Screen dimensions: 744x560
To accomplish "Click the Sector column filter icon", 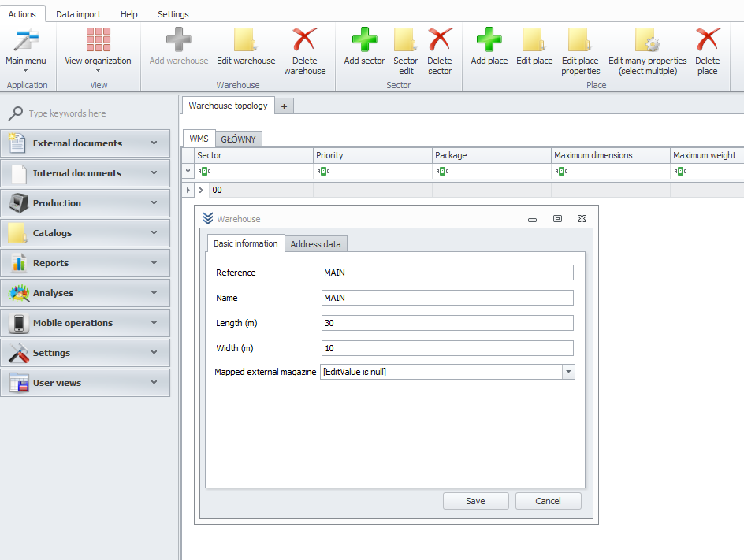I will coord(204,171).
